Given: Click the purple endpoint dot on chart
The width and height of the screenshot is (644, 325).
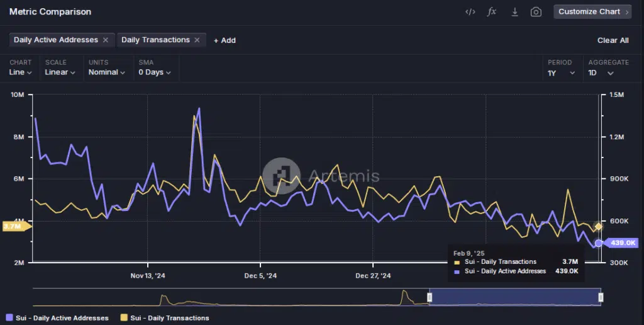Looking at the screenshot, I should [599, 243].
